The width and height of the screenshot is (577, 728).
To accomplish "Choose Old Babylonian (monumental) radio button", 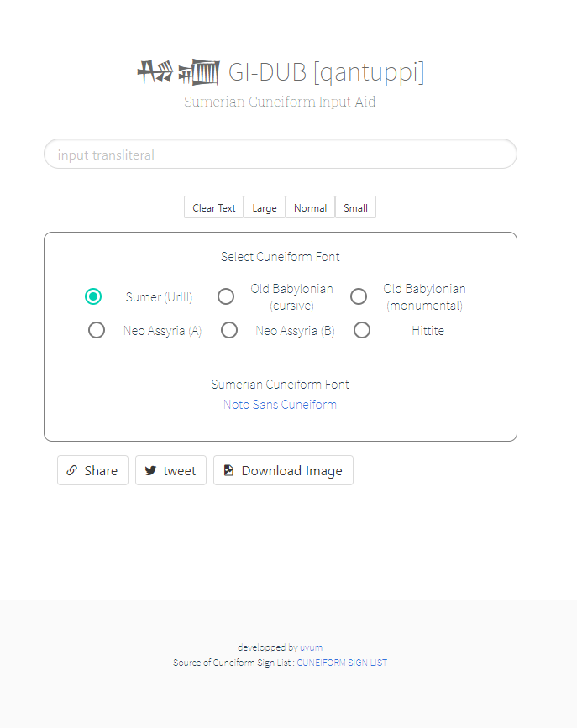I will point(359,296).
